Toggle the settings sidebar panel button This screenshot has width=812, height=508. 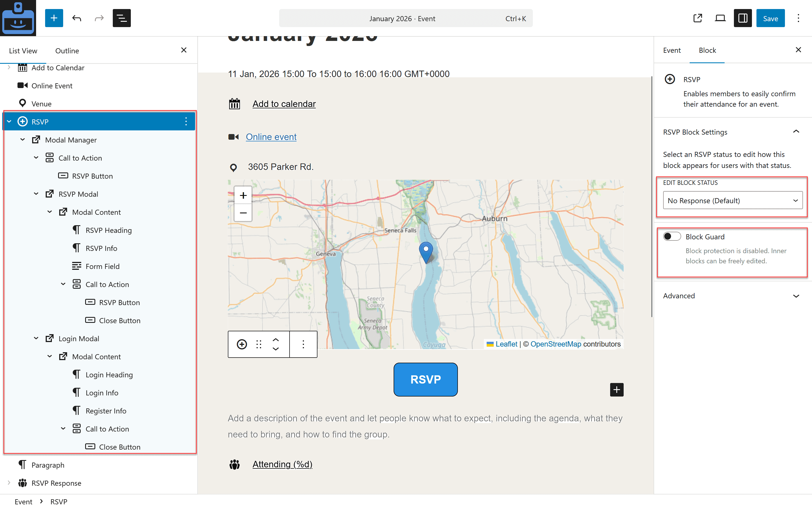pyautogui.click(x=743, y=18)
